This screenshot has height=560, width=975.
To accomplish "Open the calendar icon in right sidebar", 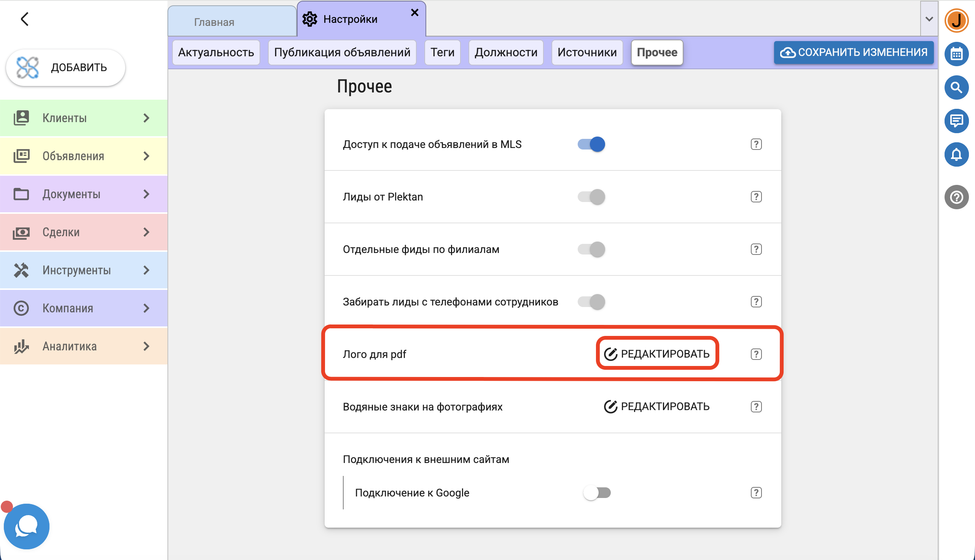I will [956, 54].
